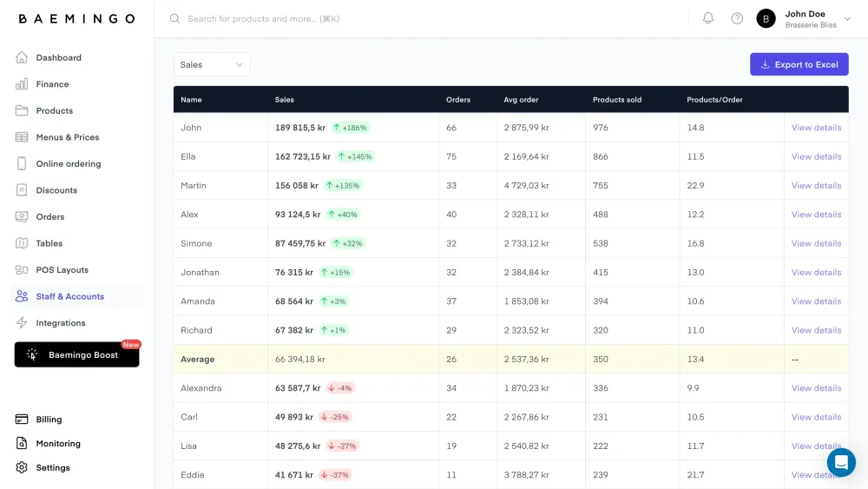Expand the Sales dropdown filter
This screenshot has width=868, height=489.
pyautogui.click(x=212, y=64)
